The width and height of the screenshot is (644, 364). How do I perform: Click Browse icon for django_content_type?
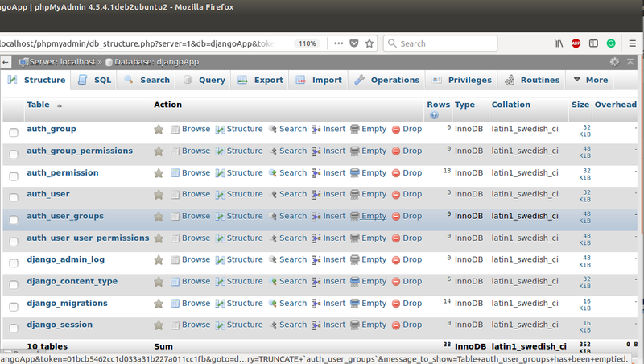[175, 282]
